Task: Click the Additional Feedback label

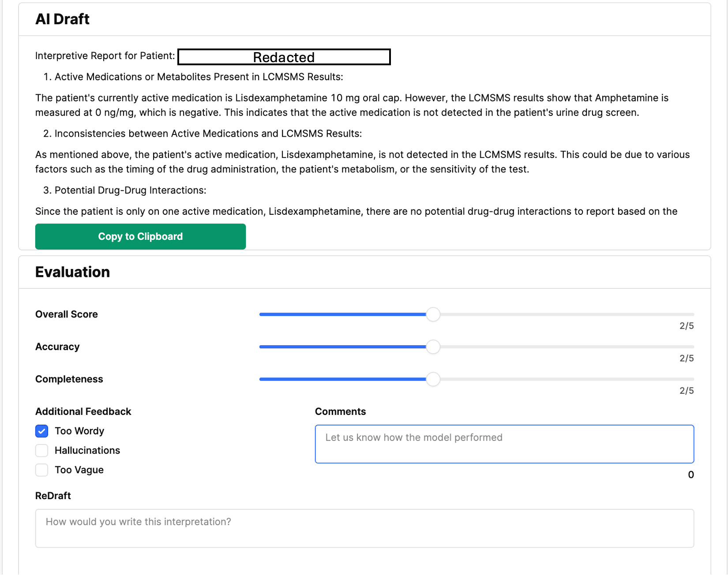Action: coord(83,411)
